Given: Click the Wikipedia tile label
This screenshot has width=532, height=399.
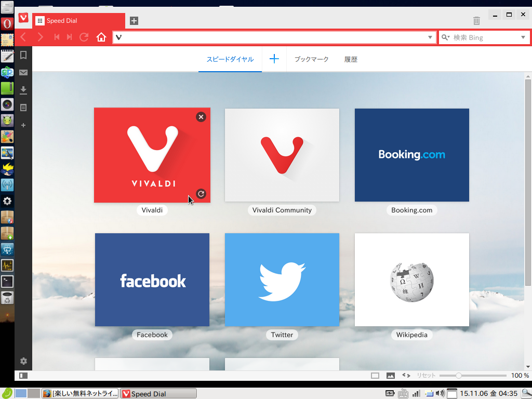Looking at the screenshot, I should pyautogui.click(x=412, y=335).
